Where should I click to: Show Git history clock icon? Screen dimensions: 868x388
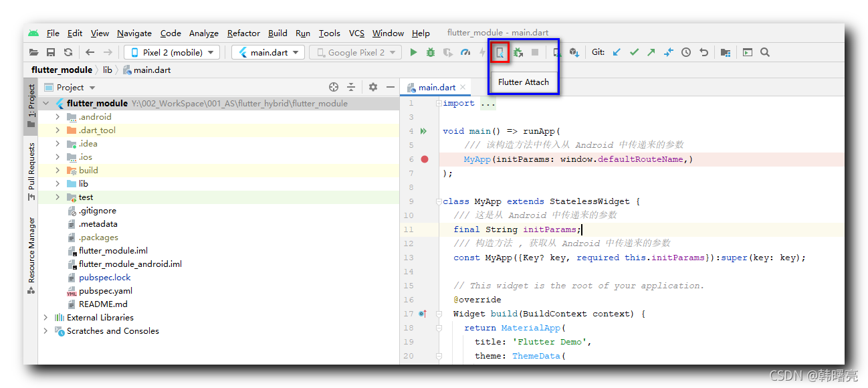coord(686,52)
